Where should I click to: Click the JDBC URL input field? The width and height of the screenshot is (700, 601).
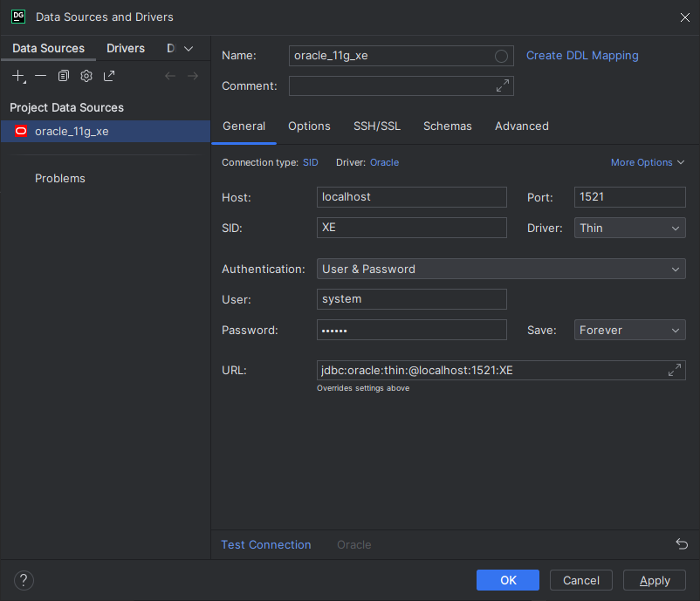[x=501, y=371]
